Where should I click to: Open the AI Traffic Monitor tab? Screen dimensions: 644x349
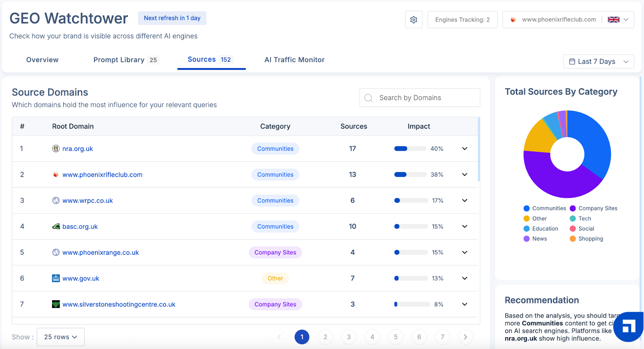tap(294, 60)
